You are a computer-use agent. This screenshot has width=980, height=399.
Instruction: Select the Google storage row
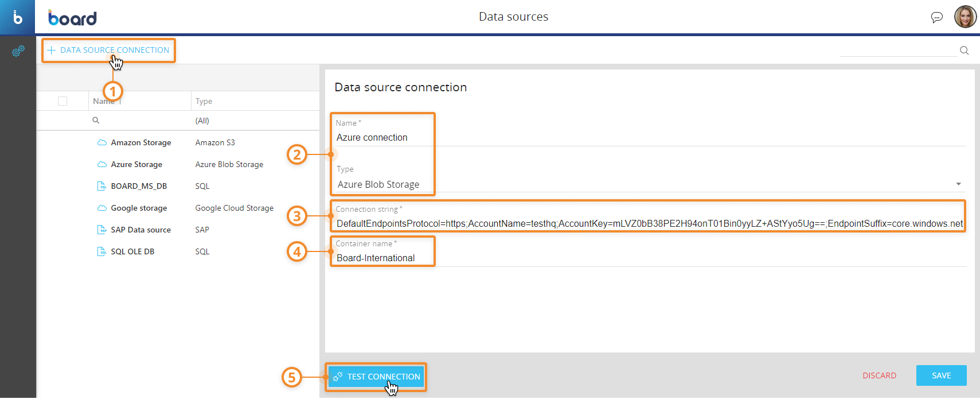click(178, 208)
